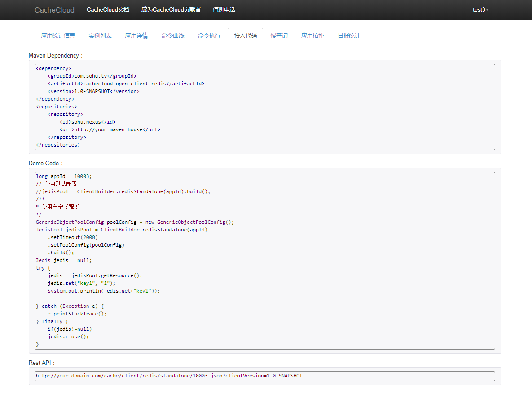This screenshot has width=532, height=404.
Task: Switch to the 应用统计信息 tab
Action: click(x=58, y=36)
